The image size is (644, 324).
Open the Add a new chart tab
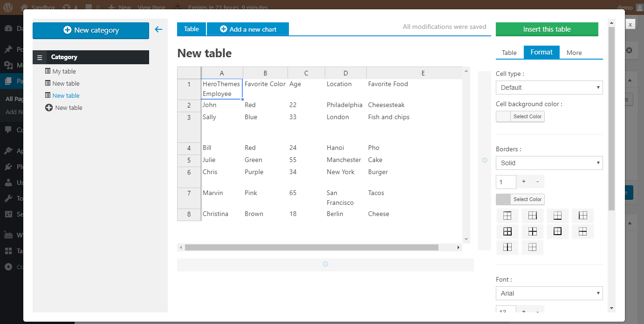click(x=248, y=29)
